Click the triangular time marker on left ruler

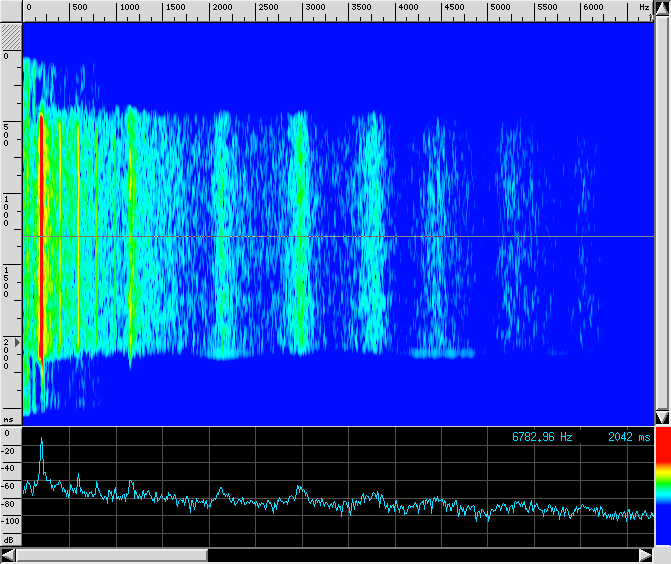(x=16, y=342)
